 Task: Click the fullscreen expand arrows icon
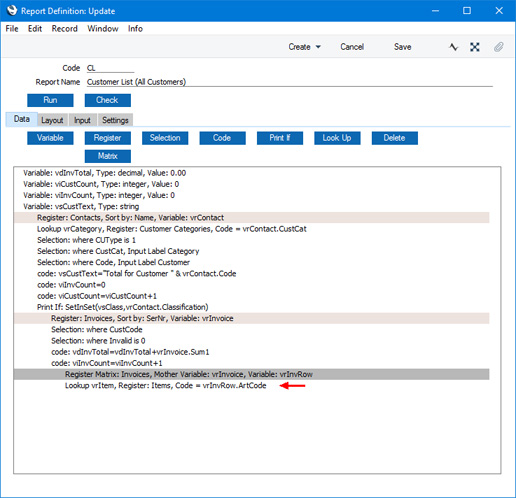pos(475,47)
